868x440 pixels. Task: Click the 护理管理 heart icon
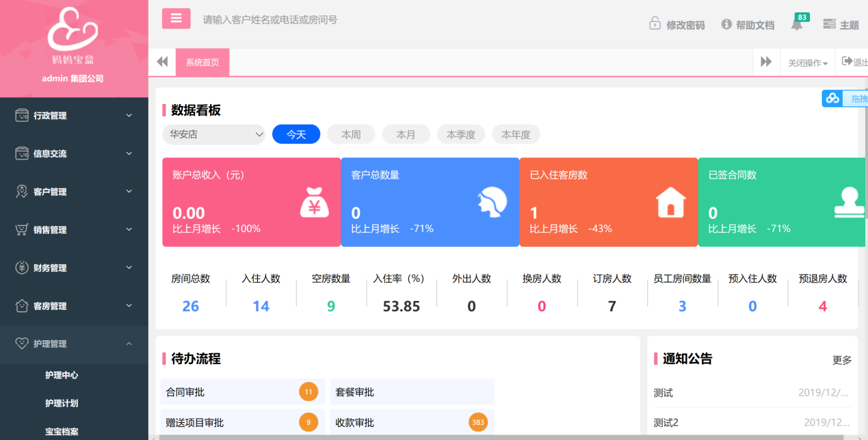point(22,344)
